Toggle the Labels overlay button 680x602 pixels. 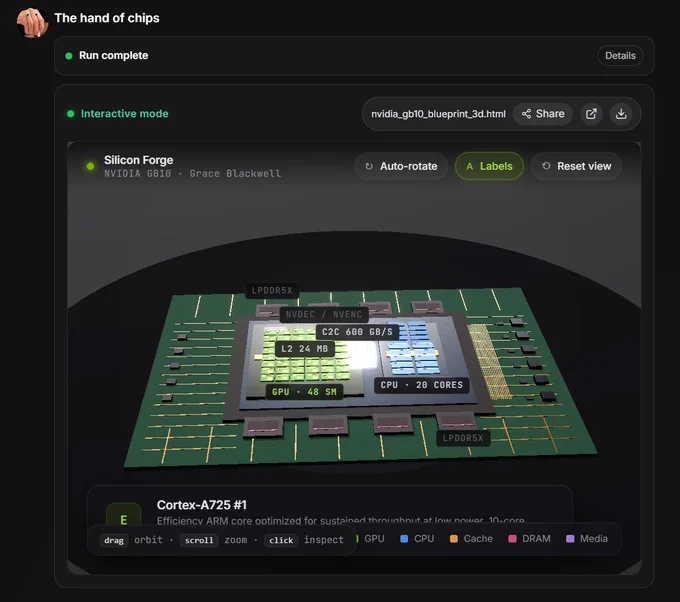[x=489, y=166]
